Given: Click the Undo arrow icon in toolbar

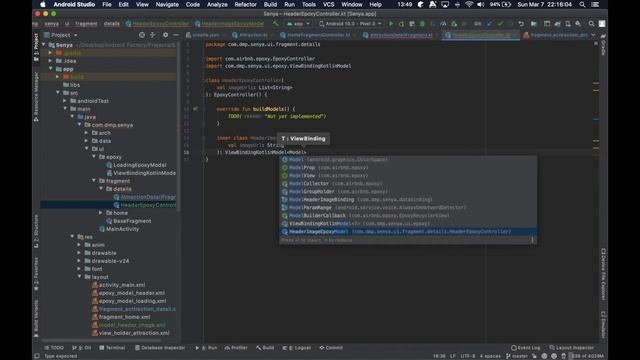Looking at the screenshot, I should click(x=521, y=24).
